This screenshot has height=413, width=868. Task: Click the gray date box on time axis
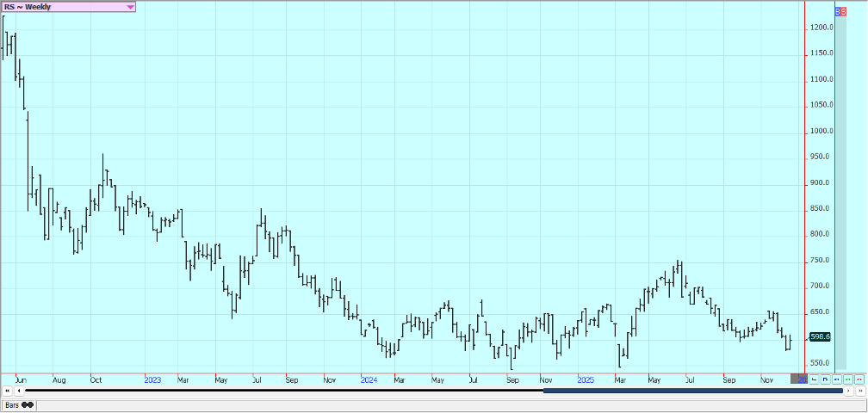pos(798,379)
